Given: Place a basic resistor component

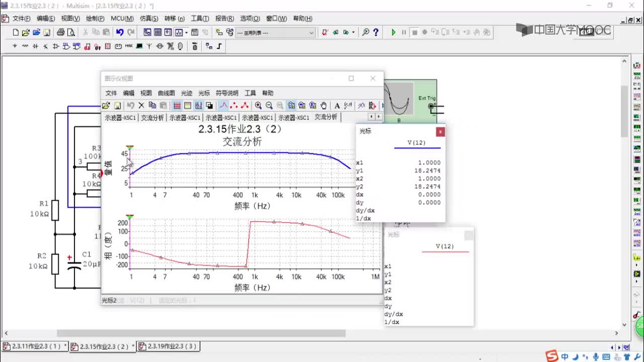Looking at the screenshot, I should click(25, 46).
